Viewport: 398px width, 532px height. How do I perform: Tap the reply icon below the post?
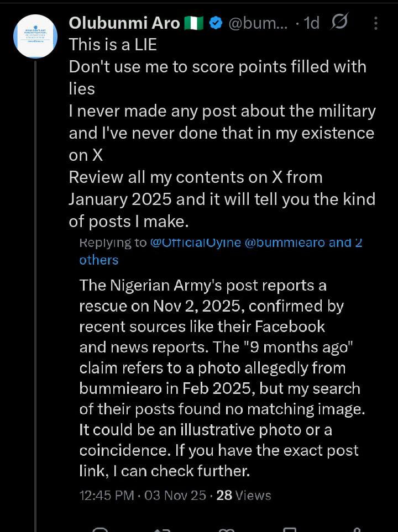pos(100,529)
